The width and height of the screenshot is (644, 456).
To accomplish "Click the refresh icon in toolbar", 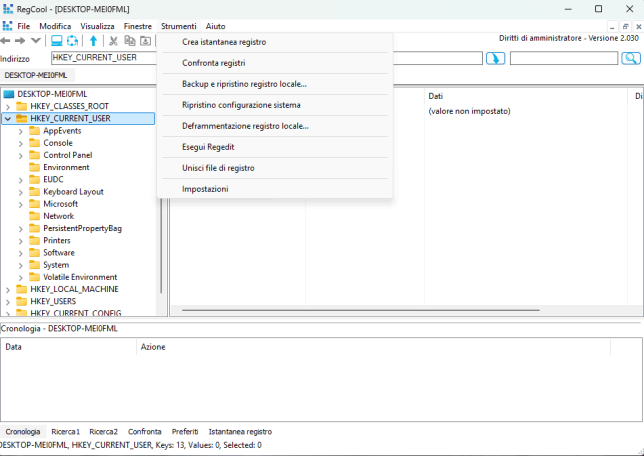I will pos(73,41).
